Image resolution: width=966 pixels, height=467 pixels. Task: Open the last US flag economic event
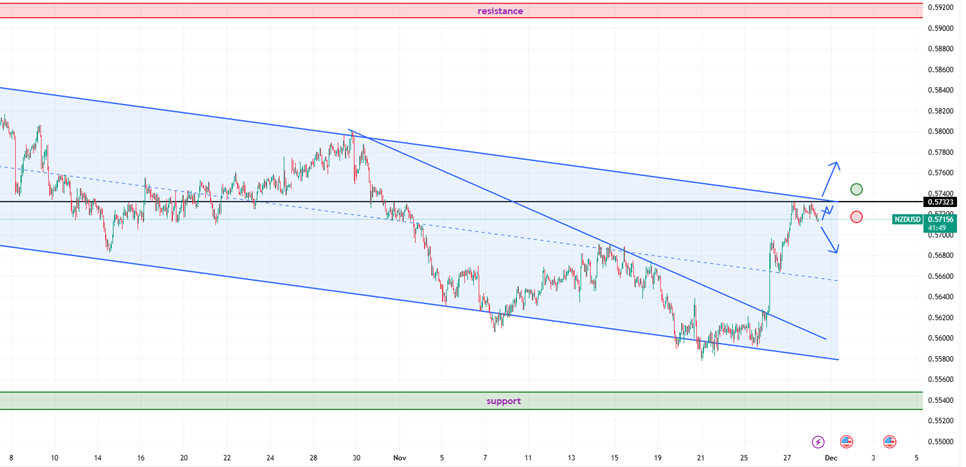pos(889,441)
